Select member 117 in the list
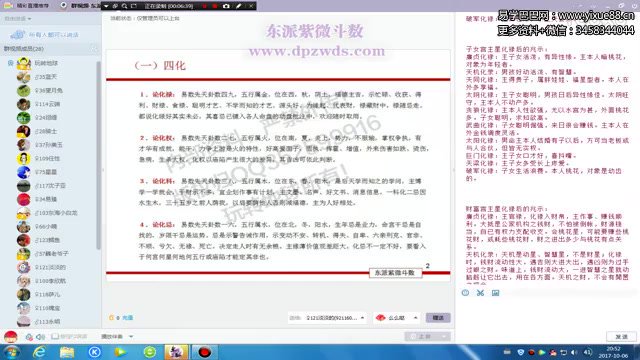This screenshot has width=640, height=360. click(49, 186)
